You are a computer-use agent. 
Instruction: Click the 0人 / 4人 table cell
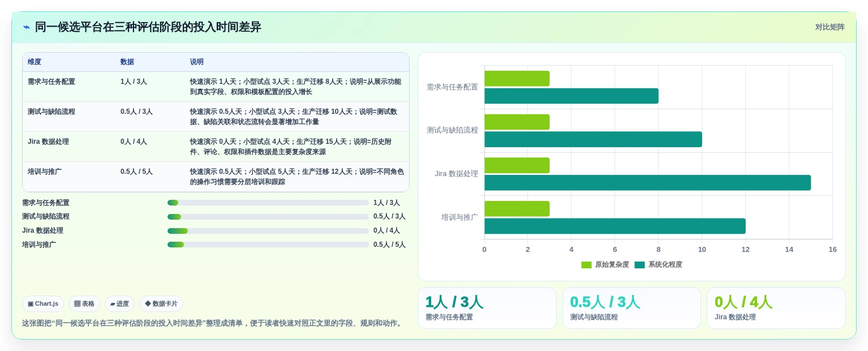pos(134,142)
